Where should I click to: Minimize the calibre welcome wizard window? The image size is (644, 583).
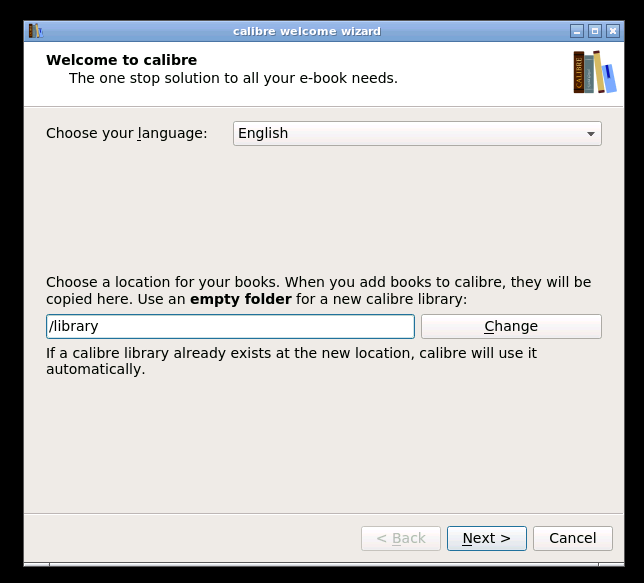[x=577, y=31]
